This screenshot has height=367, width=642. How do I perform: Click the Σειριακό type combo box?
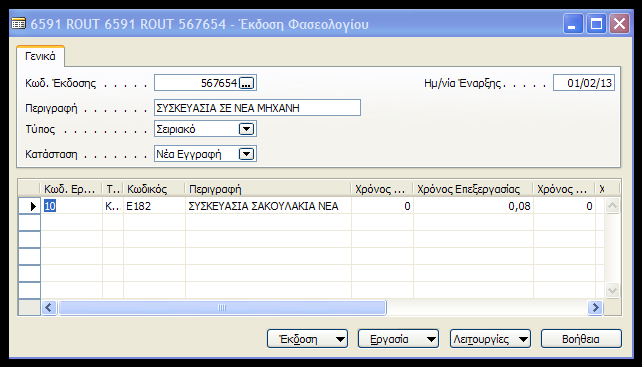coord(205,129)
